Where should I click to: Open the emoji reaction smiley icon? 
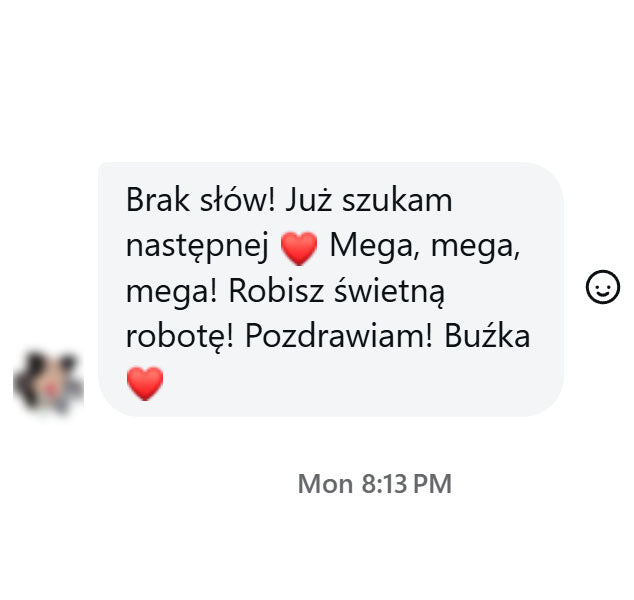click(602, 287)
